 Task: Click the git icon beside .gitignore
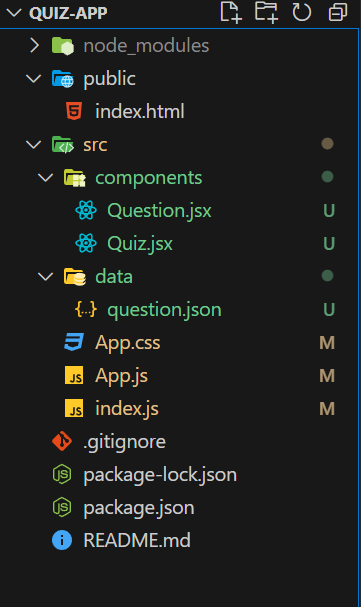[x=62, y=441]
